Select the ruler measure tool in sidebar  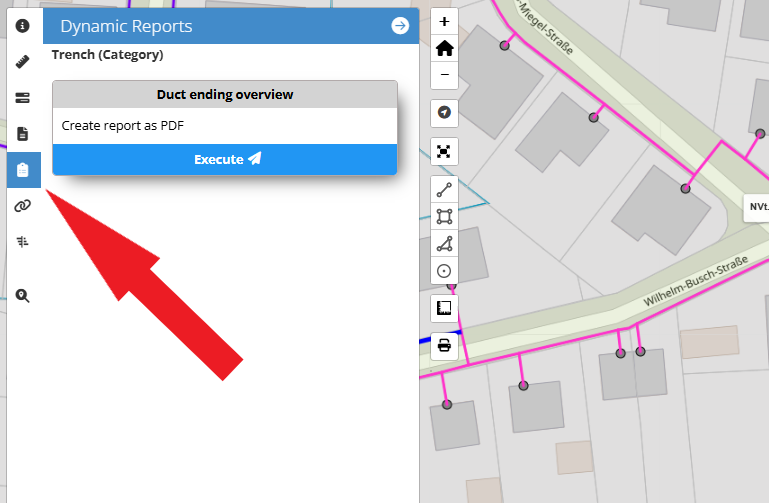pyautogui.click(x=22, y=62)
